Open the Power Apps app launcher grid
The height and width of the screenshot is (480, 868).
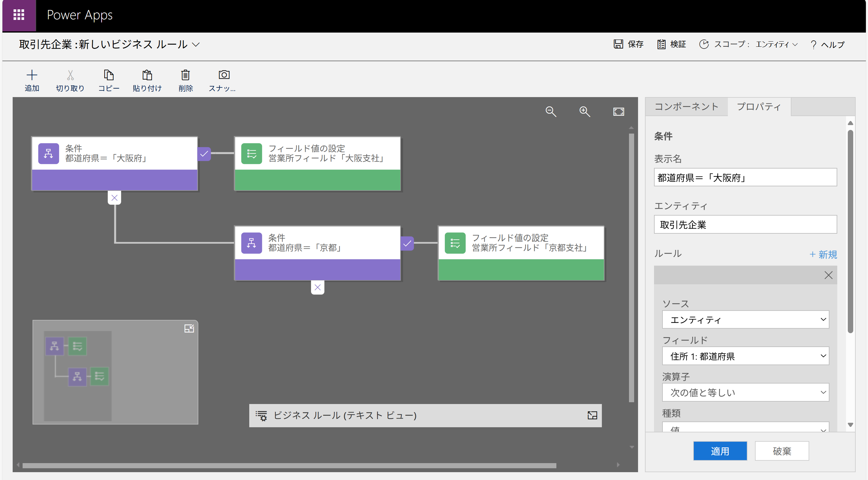(x=19, y=15)
